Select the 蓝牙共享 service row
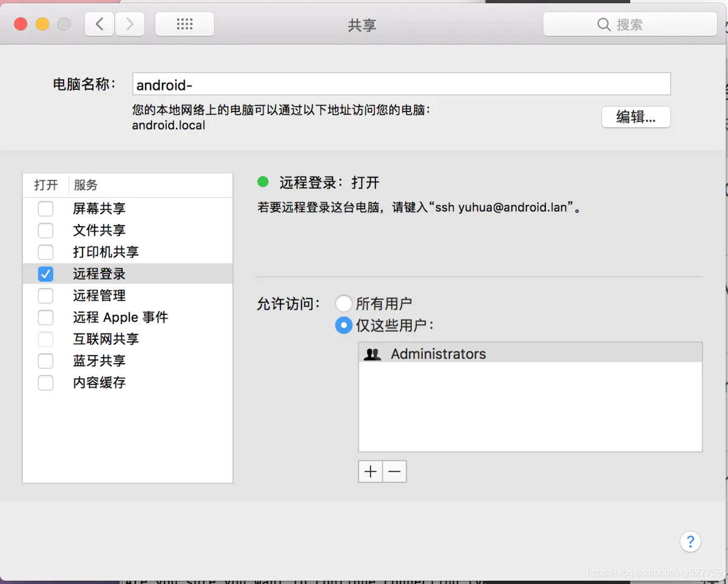 pyautogui.click(x=127, y=361)
